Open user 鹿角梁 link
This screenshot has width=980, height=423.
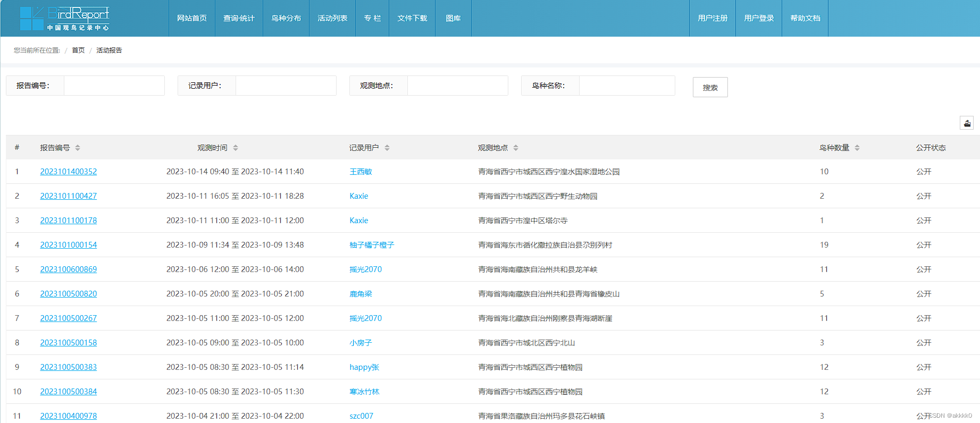pyautogui.click(x=361, y=294)
